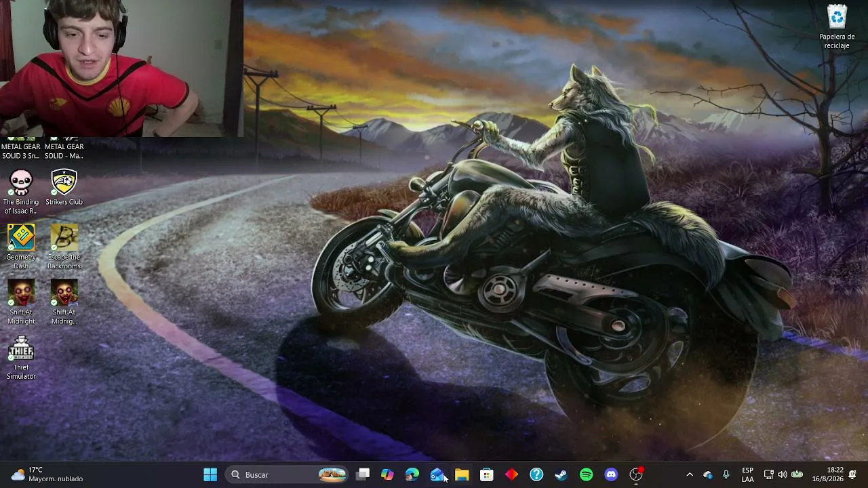Screen dimensions: 868x488
Task: Click the 'METAL GEAR SOLID 3 Sn...' label
Action: coord(21,151)
